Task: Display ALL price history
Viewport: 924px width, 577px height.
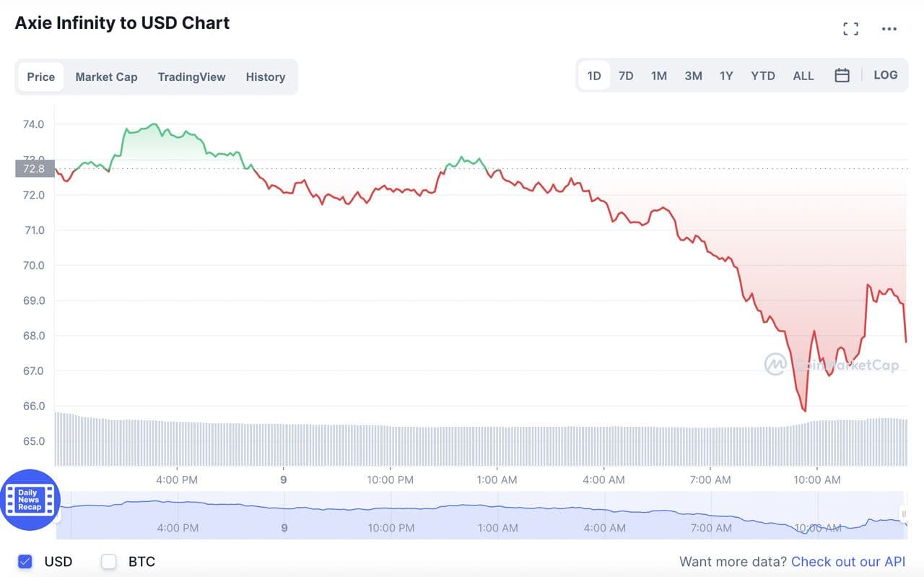Action: [803, 76]
